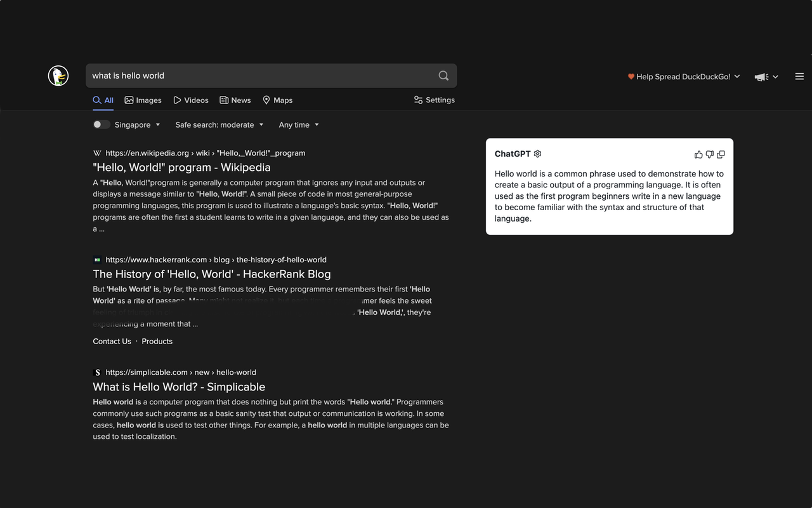This screenshot has height=508, width=812.
Task: Open the DuckDuckGo logo home link
Action: 58,76
